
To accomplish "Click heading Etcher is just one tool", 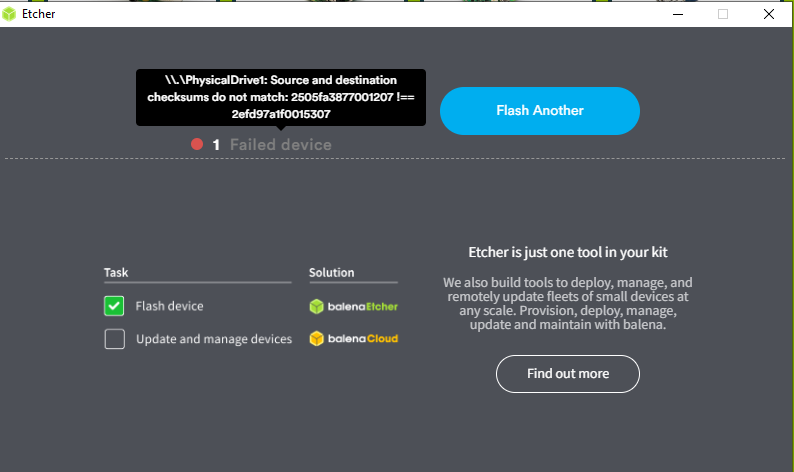I will [x=567, y=252].
